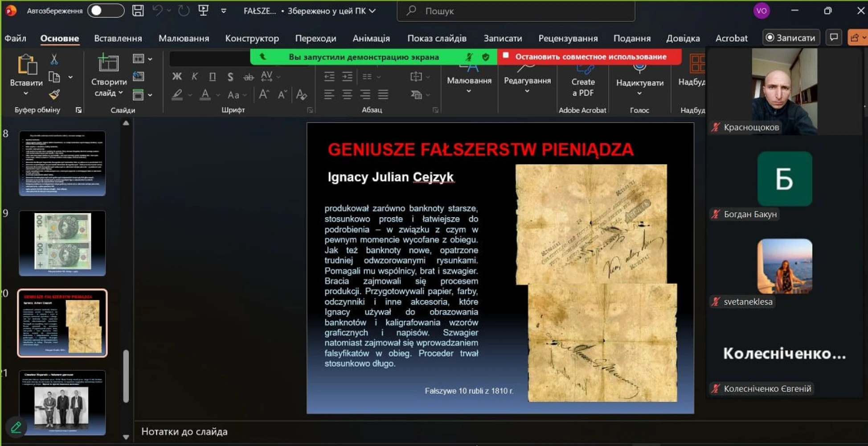The image size is (868, 446).
Task: Apply italic with the K button
Action: coord(195,77)
